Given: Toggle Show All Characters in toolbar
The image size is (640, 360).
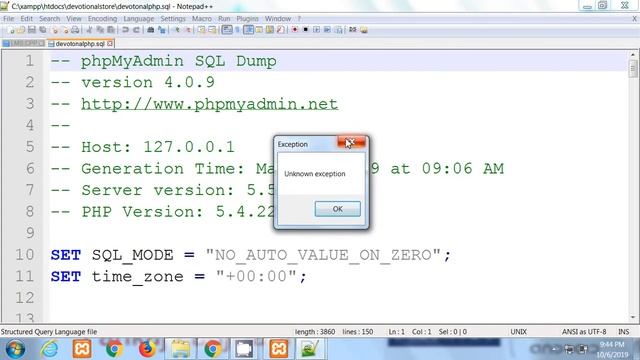Looking at the screenshot, I should click(x=237, y=30).
